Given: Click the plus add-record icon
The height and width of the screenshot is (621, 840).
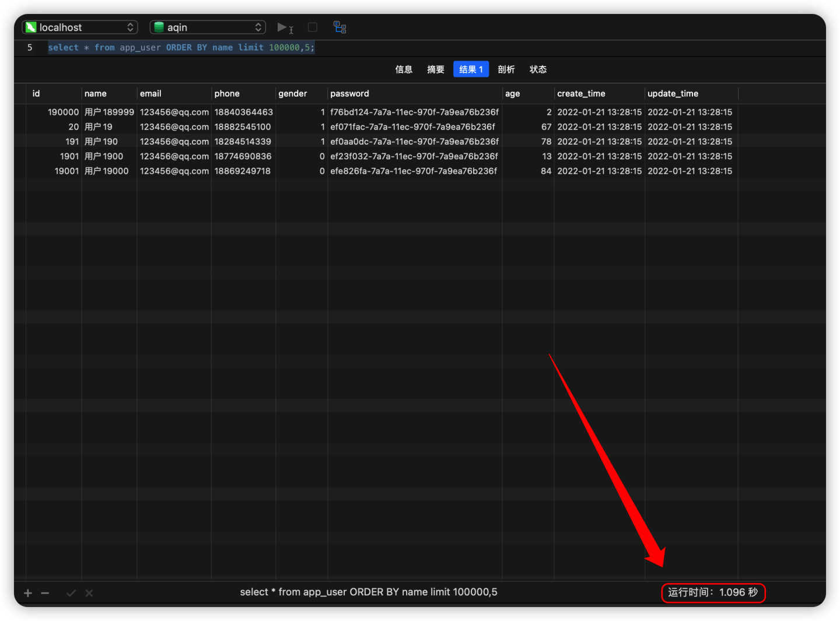Looking at the screenshot, I should click(x=27, y=593).
